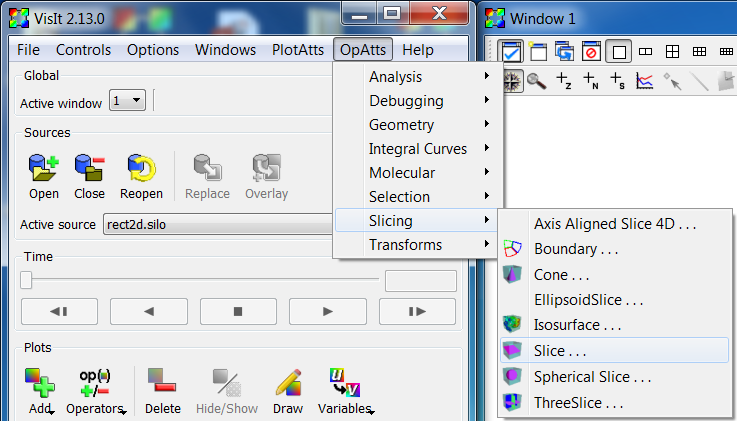Select the 2x2 window layout icon
This screenshot has width=737, height=421.
click(x=673, y=51)
